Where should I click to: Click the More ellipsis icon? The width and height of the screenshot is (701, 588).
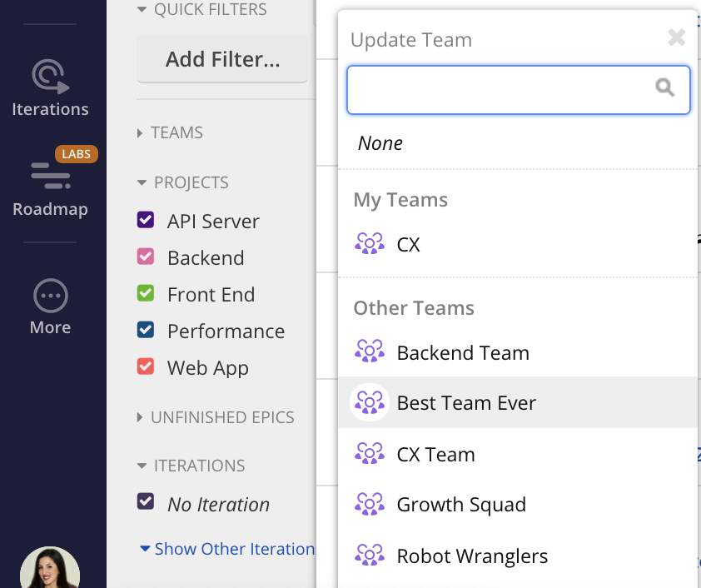pos(51,296)
